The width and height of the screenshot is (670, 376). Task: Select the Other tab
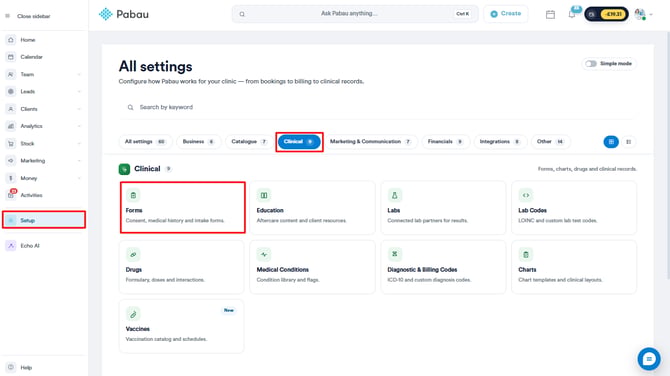[x=550, y=141]
